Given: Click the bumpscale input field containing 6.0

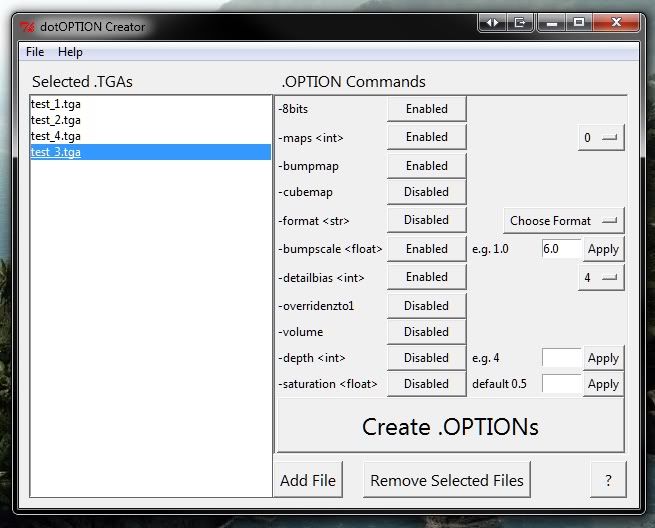Looking at the screenshot, I should pos(561,249).
